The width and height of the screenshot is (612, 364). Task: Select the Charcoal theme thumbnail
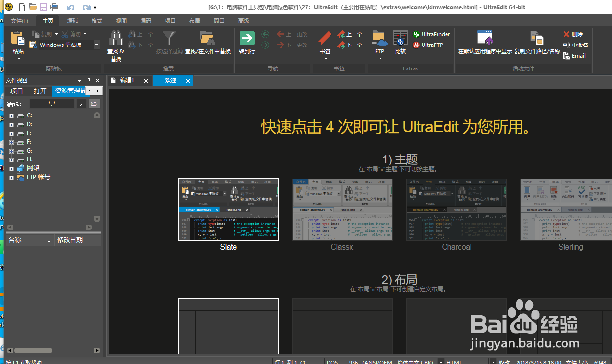456,209
